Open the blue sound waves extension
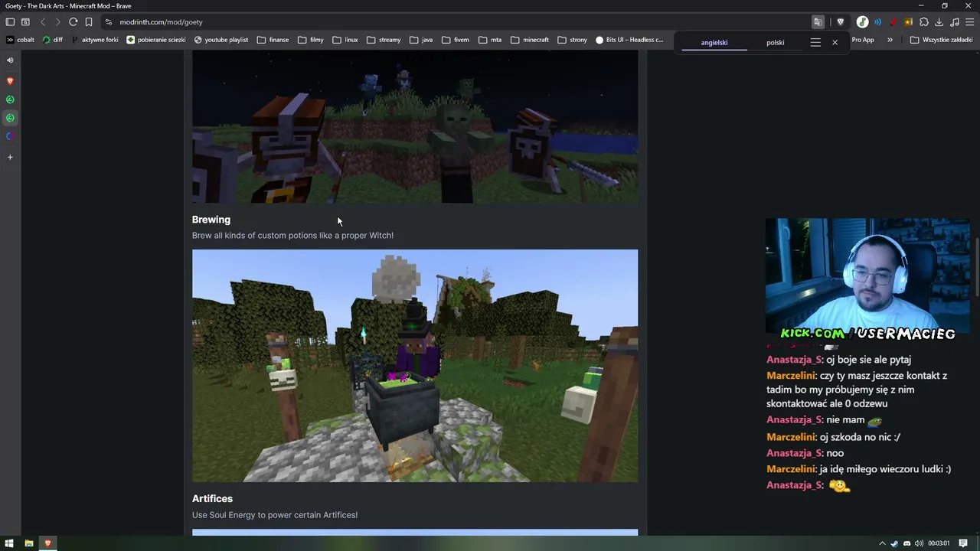Image resolution: width=980 pixels, height=551 pixels. (877, 22)
